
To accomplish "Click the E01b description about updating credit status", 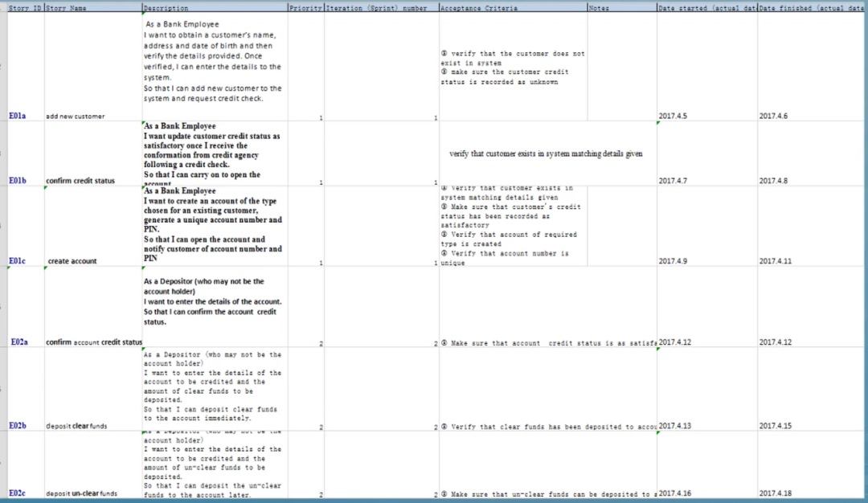I will click(215, 154).
